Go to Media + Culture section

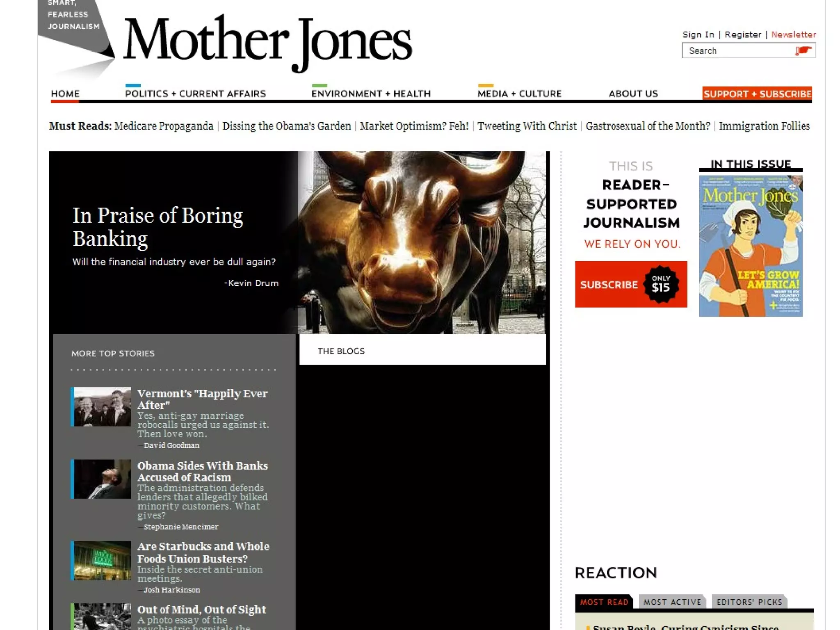click(x=519, y=94)
